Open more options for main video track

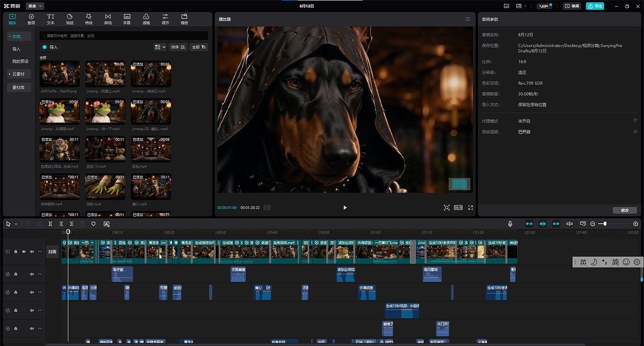coord(40,251)
